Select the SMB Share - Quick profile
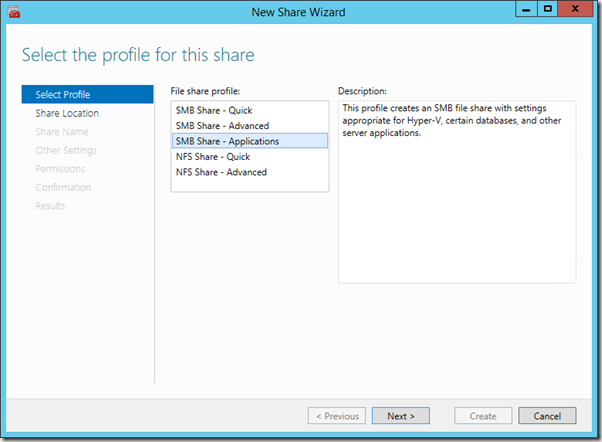This screenshot has height=442, width=602. tap(250, 111)
